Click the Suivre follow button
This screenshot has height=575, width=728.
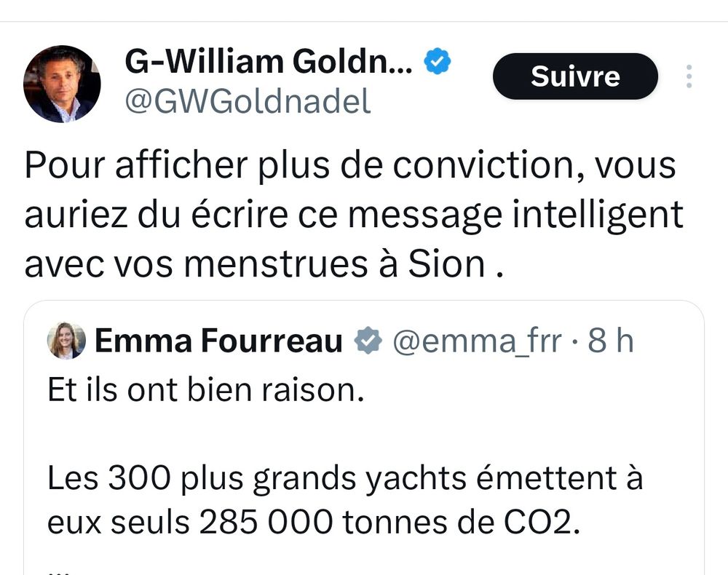tap(575, 76)
